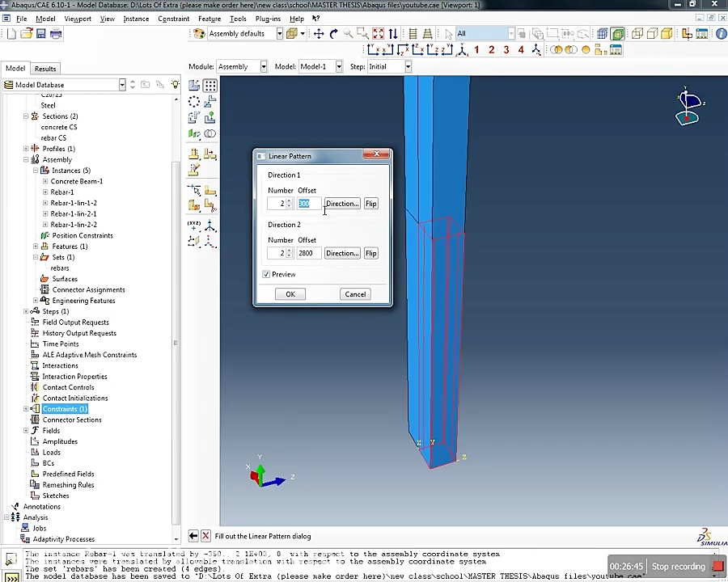Open the Plug-ins menu
728x582 pixels.
[x=268, y=19]
